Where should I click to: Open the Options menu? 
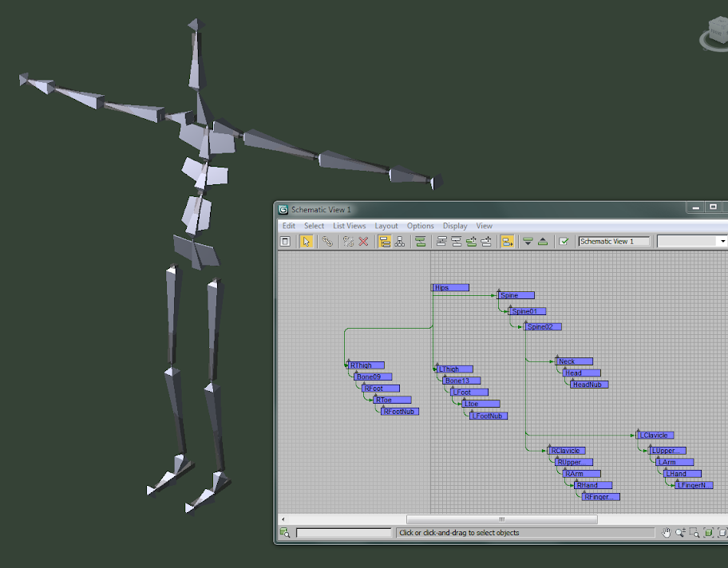click(x=420, y=226)
